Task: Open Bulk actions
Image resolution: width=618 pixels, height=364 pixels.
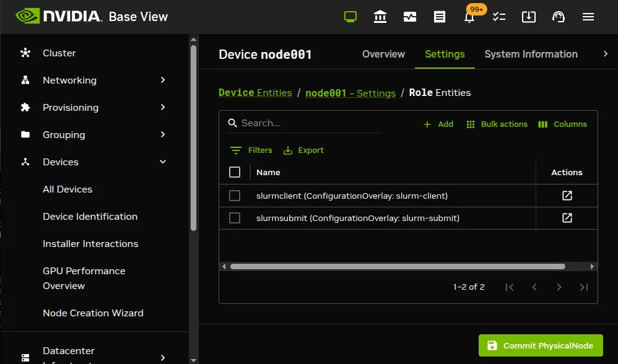Action: 497,124
